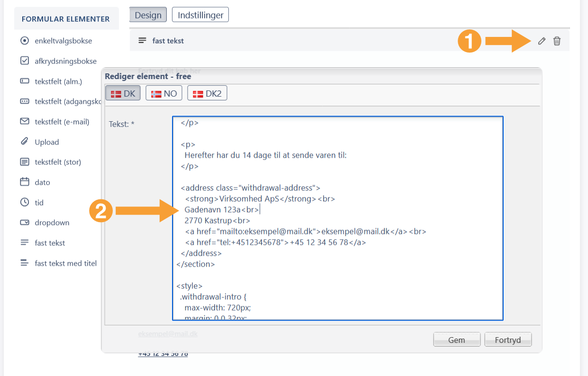The height and width of the screenshot is (376, 588).
Task: Click the drag handle icon of fast tekst row
Action: pyautogui.click(x=142, y=41)
